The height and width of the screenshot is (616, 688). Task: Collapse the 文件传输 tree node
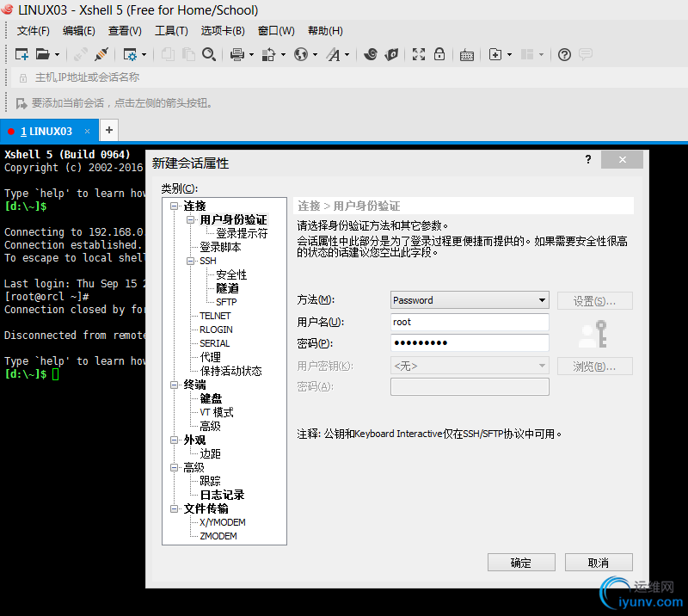click(175, 508)
